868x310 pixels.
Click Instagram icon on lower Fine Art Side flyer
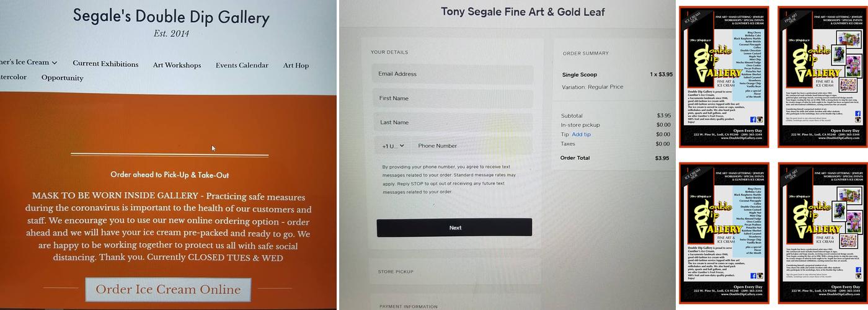click(x=858, y=277)
